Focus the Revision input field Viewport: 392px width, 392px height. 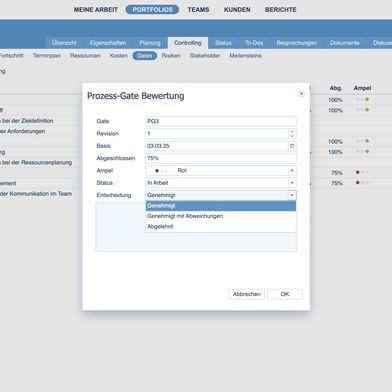click(x=217, y=134)
